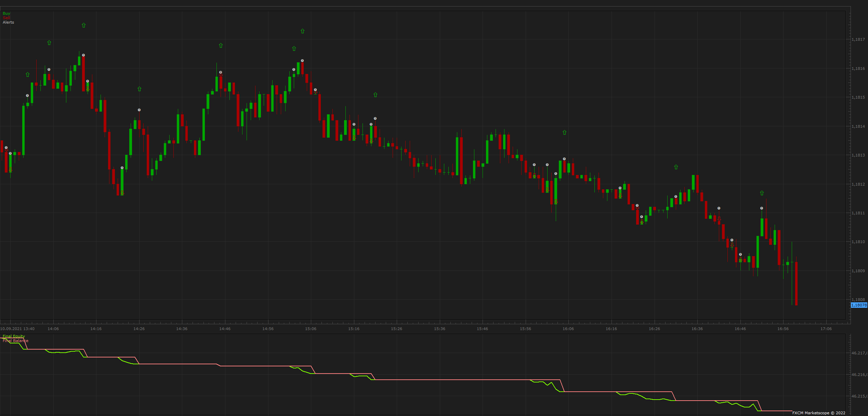Select the green arrow near 16:31
The image size is (868, 416).
click(676, 167)
